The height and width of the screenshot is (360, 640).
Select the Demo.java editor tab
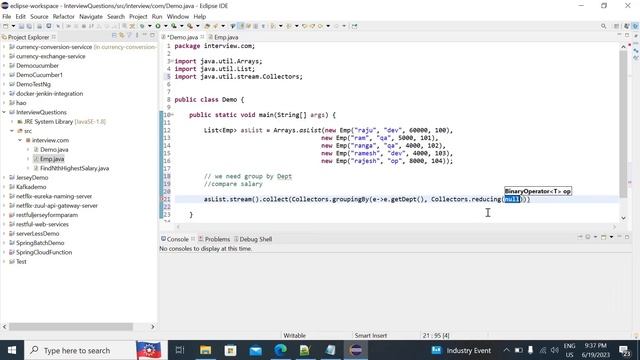[182, 37]
